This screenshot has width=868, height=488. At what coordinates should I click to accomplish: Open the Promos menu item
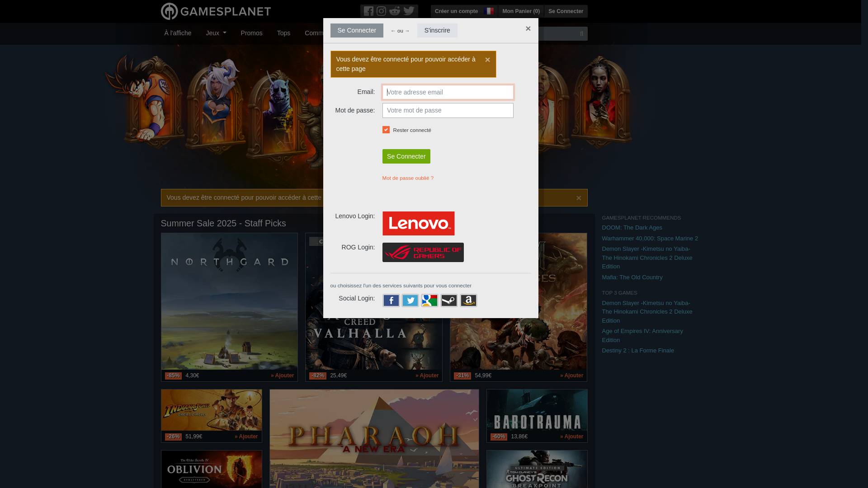(x=251, y=33)
